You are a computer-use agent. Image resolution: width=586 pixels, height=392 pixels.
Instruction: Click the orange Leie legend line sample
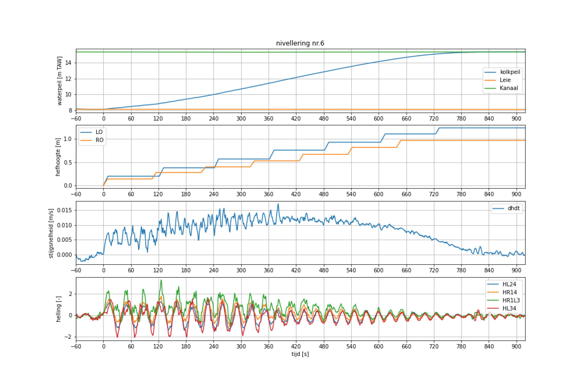[490, 80]
